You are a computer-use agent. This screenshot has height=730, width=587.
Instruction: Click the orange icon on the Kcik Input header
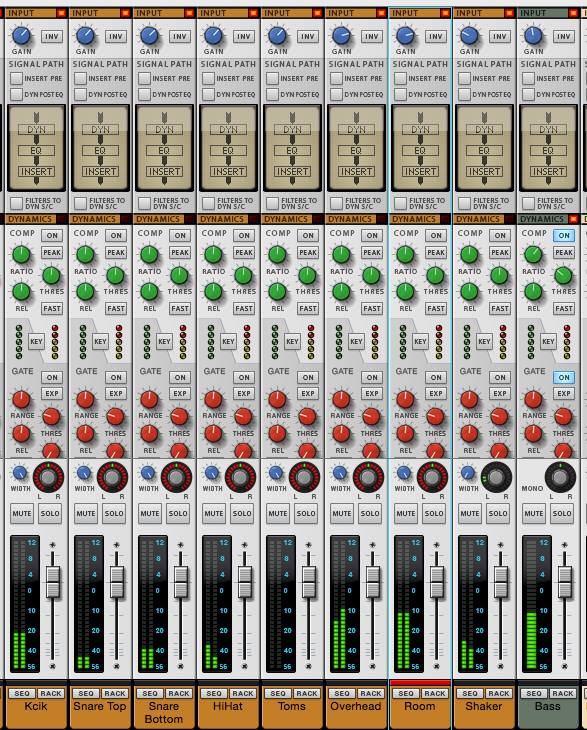pyautogui.click(x=61, y=13)
